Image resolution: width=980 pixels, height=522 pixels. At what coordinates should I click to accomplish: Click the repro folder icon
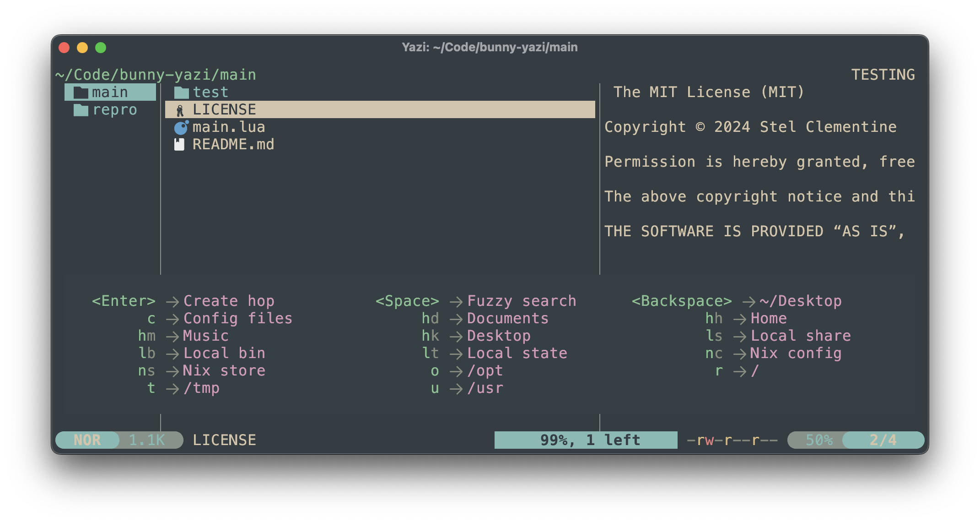[81, 110]
